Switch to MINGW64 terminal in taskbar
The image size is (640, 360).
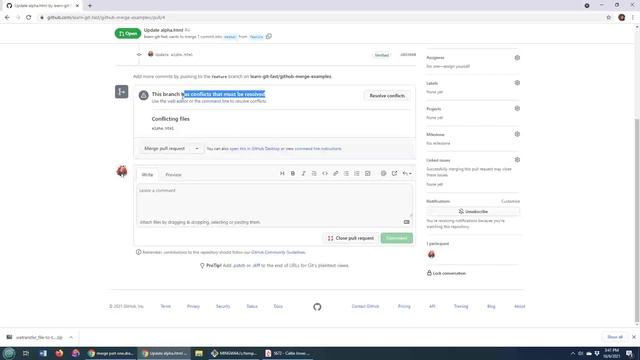233,353
